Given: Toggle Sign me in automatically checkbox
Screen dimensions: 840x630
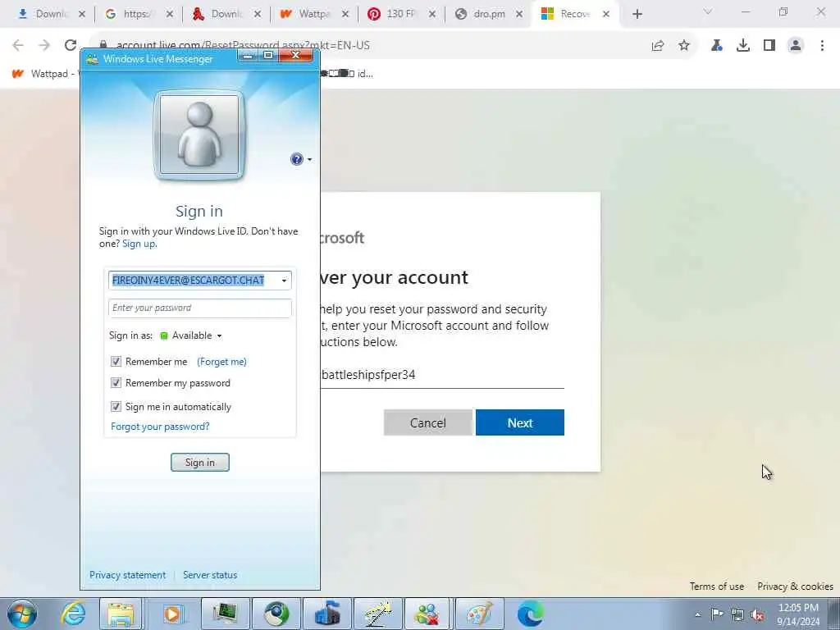Looking at the screenshot, I should click(116, 407).
